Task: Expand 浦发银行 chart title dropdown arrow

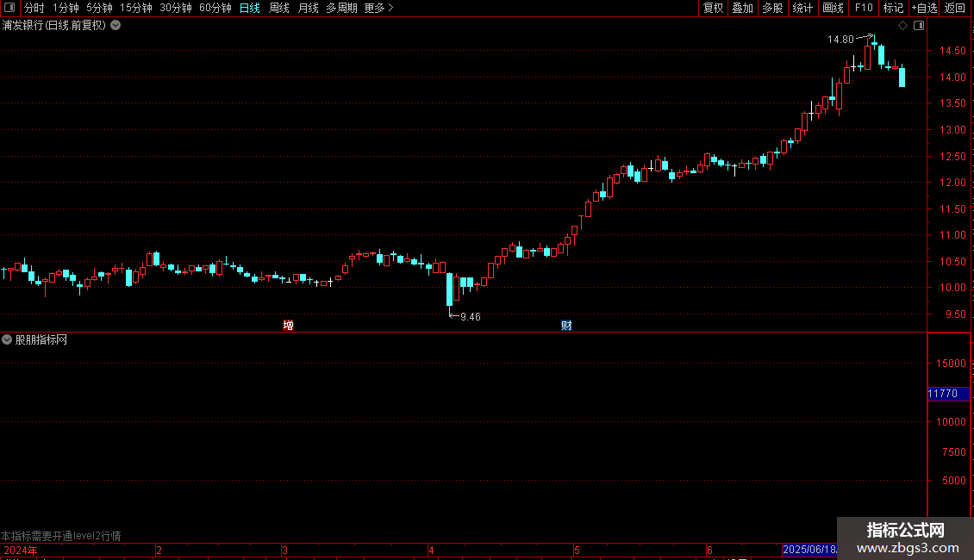Action: 116,26
